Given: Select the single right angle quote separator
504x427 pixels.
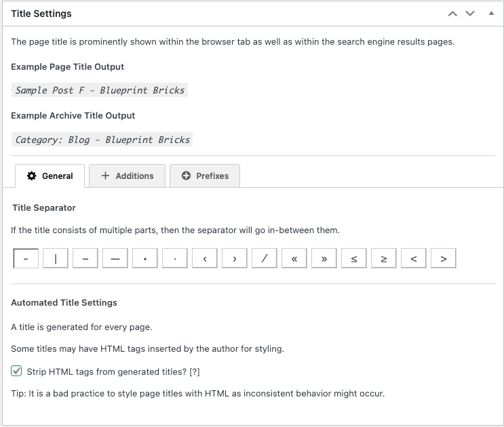Looking at the screenshot, I should [x=235, y=258].
